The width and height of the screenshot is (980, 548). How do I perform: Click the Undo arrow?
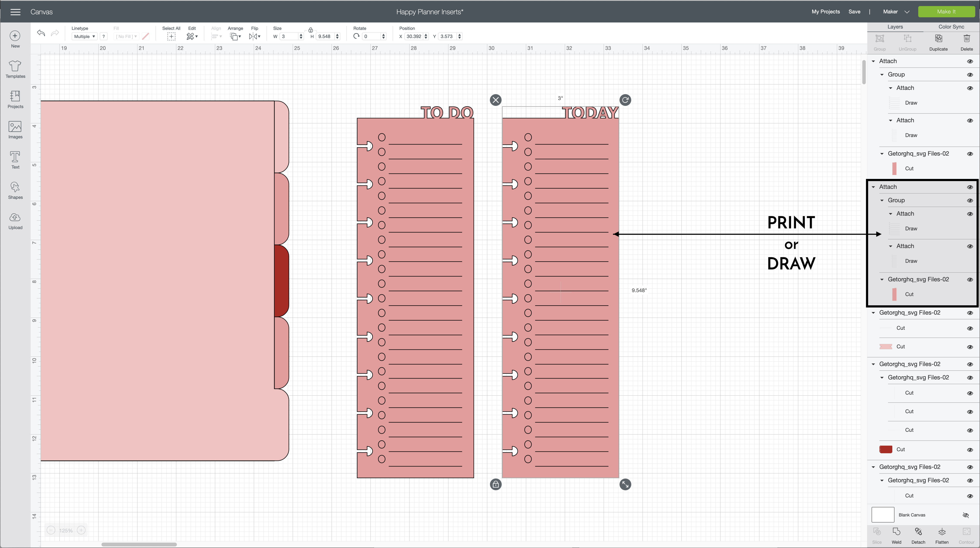click(41, 33)
